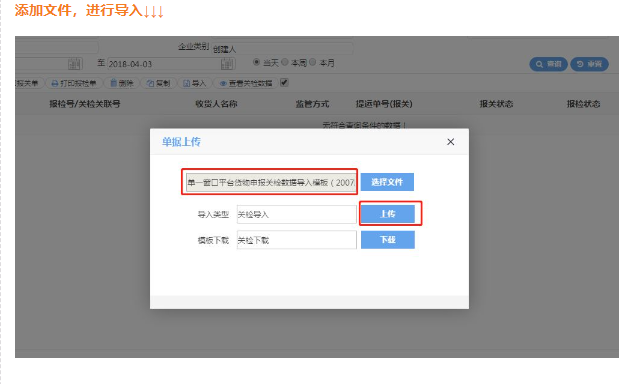Open calendar icon of the start date field

(x=74, y=64)
